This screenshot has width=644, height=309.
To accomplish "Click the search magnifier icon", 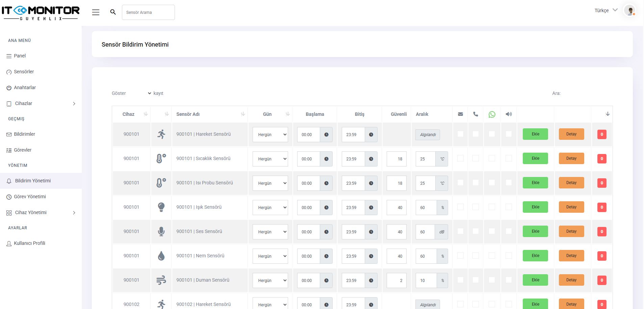I will coord(113,12).
